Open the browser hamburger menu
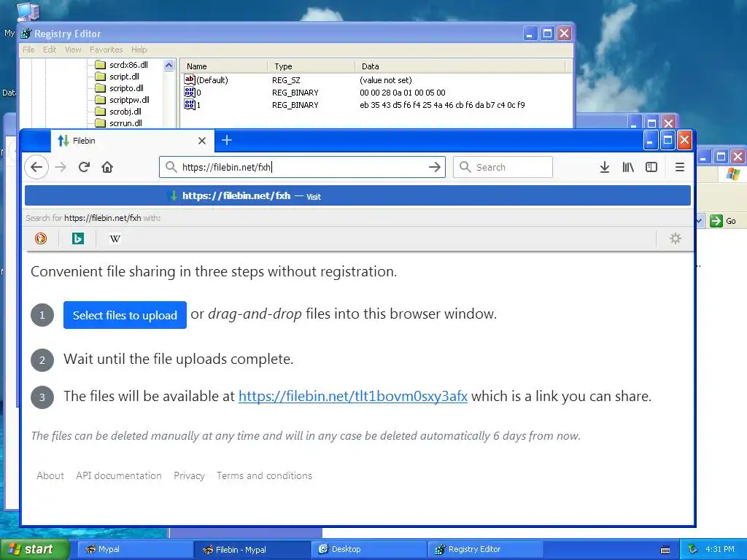The width and height of the screenshot is (747, 560). (x=680, y=167)
